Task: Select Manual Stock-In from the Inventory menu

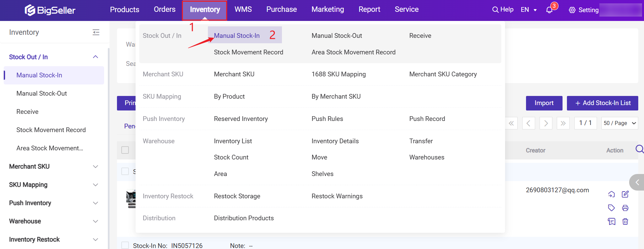Action: [237, 35]
